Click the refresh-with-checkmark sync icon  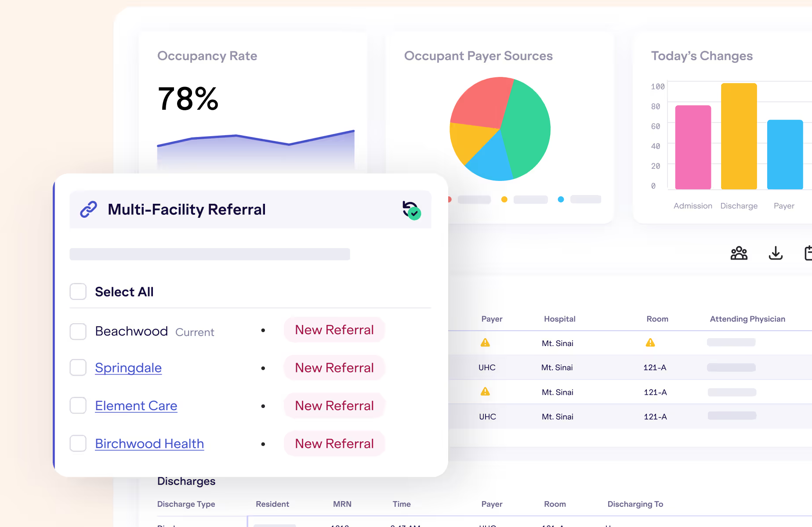(411, 209)
